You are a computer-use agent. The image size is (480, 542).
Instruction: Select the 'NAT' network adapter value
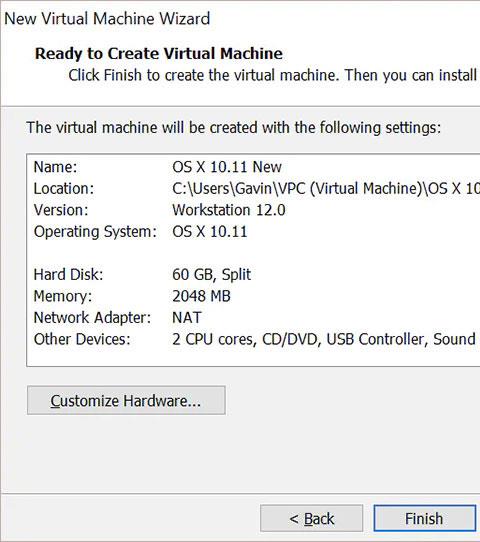tap(187, 317)
